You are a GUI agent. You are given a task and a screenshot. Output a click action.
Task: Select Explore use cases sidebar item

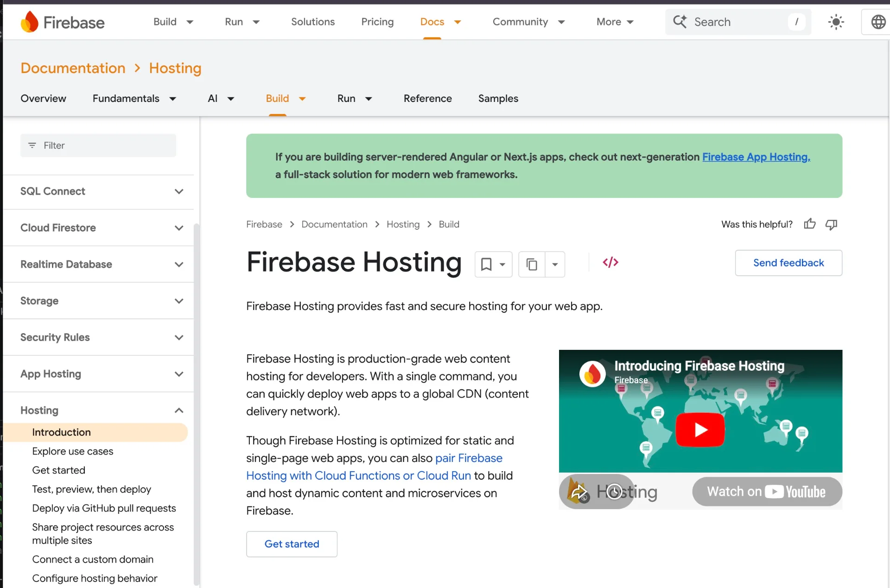pyautogui.click(x=73, y=451)
